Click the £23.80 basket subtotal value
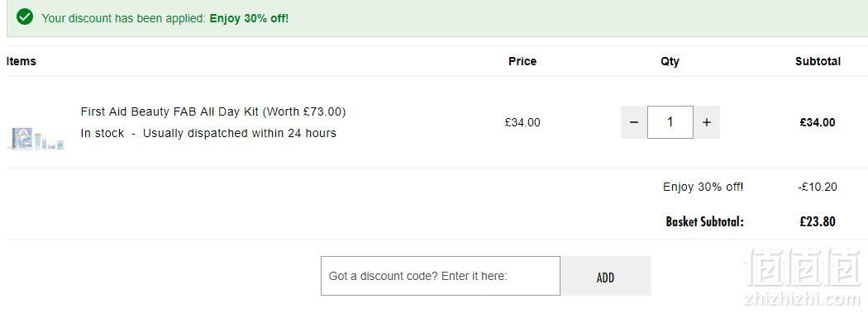The height and width of the screenshot is (313, 868). click(x=818, y=222)
